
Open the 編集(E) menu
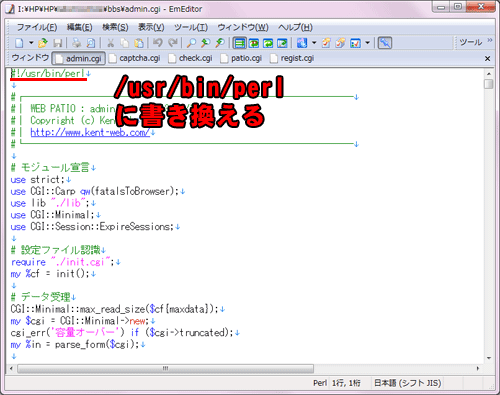pyautogui.click(x=79, y=27)
